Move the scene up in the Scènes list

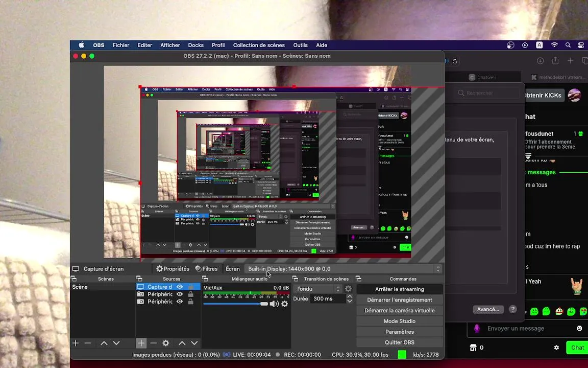click(104, 343)
